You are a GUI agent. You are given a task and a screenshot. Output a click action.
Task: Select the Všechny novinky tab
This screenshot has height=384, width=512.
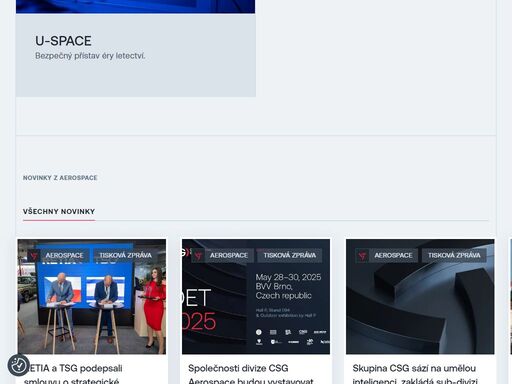(59, 212)
